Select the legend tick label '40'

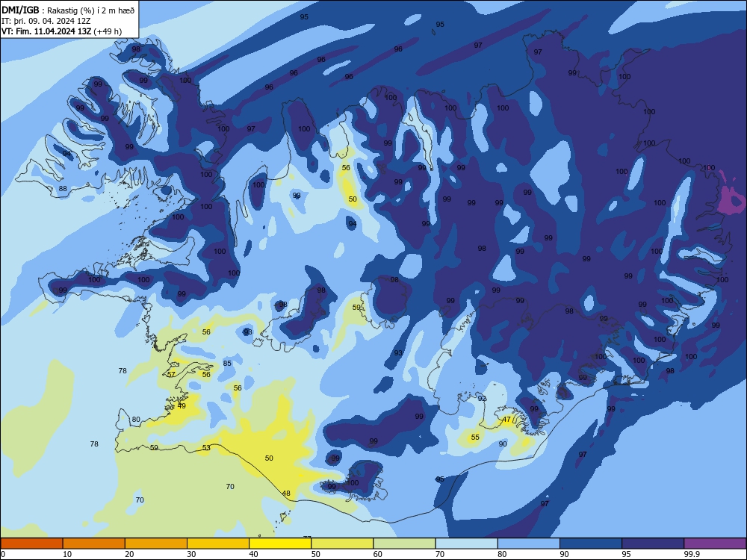[x=253, y=554]
